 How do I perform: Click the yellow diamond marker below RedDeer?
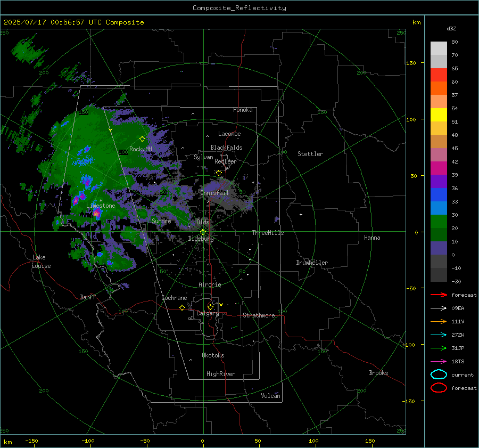pyautogui.click(x=219, y=173)
